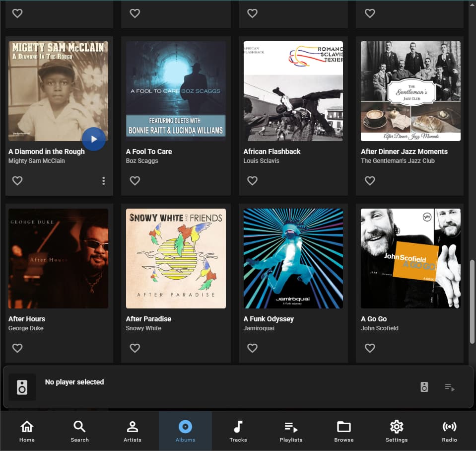View artist George Duke
476x451 pixels.
[26, 328]
